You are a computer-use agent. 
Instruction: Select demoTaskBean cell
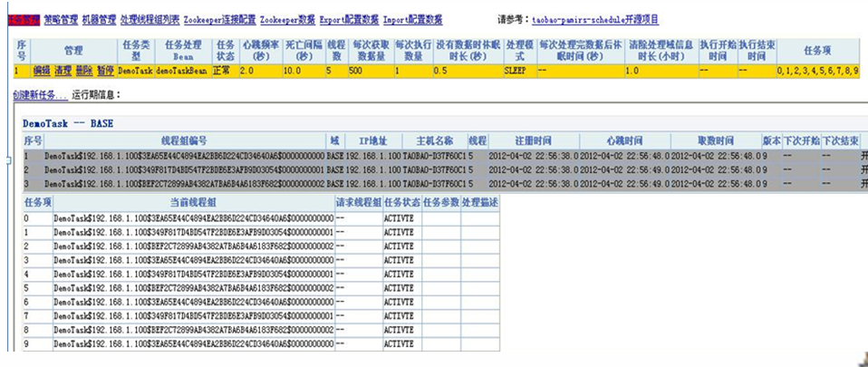[x=182, y=71]
